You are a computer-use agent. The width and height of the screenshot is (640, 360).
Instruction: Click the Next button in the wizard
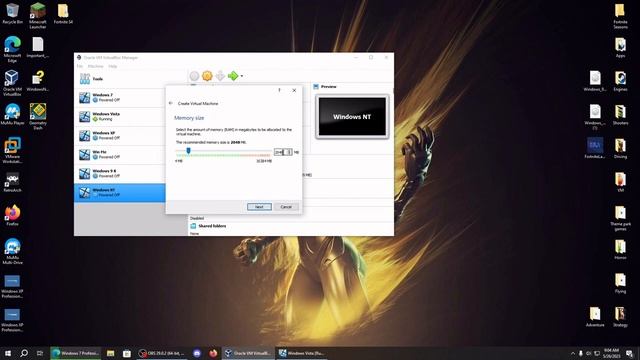[259, 207]
